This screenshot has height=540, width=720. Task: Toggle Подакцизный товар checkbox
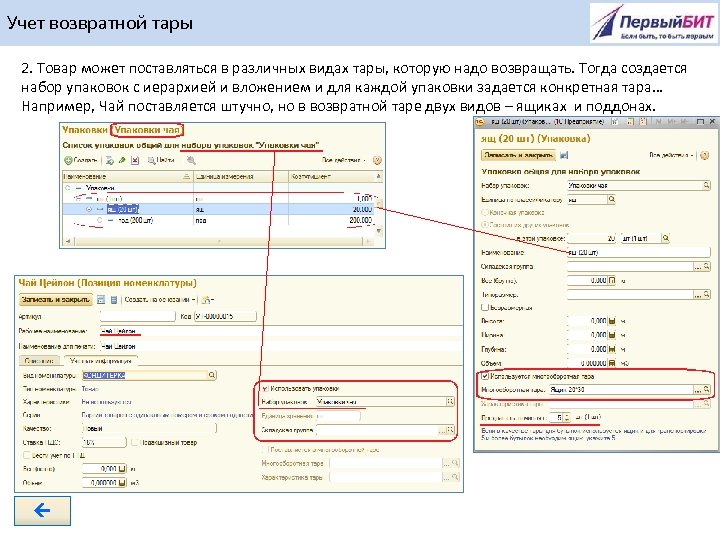(x=135, y=443)
